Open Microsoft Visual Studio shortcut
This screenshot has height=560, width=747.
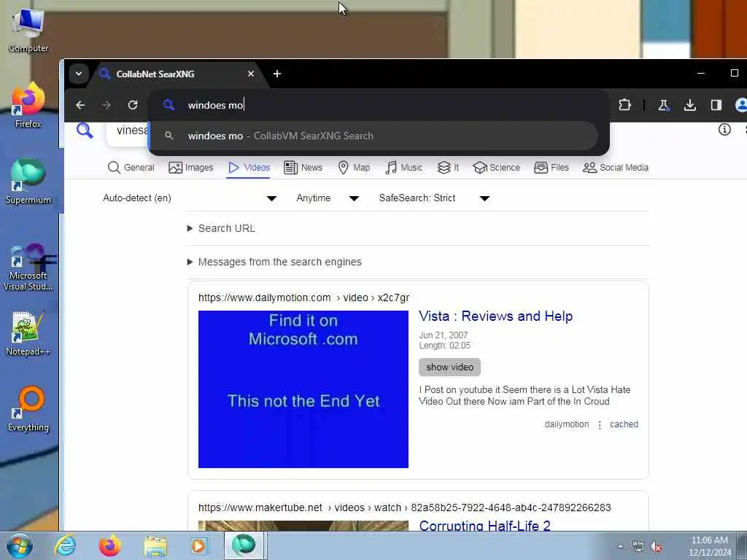pos(28,268)
